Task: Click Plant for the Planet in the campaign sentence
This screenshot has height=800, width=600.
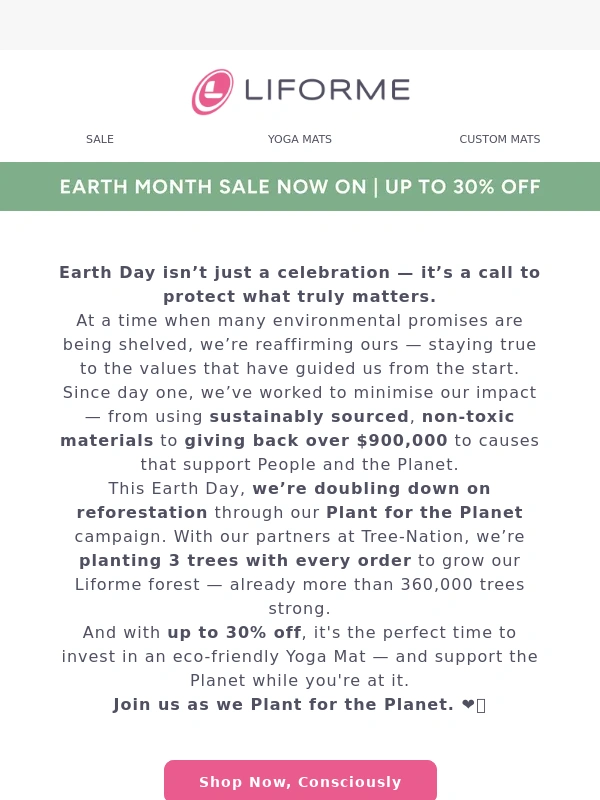Action: pyautogui.click(x=424, y=512)
